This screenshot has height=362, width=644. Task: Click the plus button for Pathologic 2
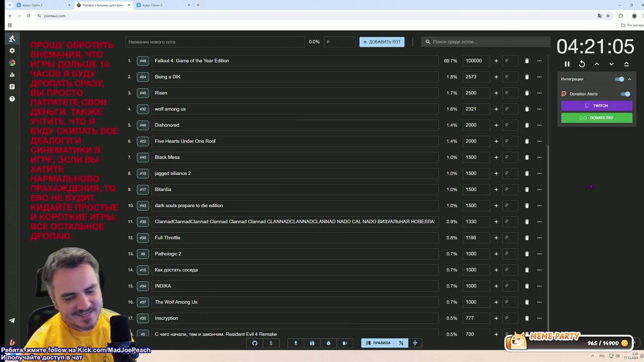click(496, 254)
